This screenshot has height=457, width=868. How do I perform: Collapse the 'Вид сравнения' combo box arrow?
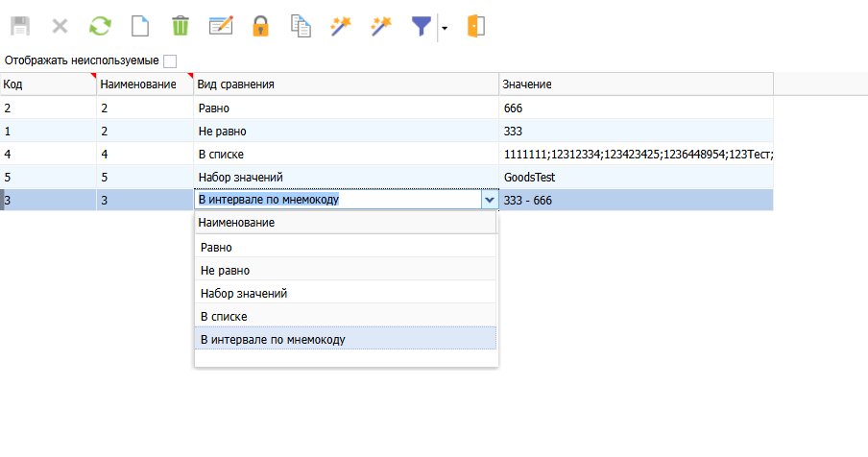coord(490,200)
